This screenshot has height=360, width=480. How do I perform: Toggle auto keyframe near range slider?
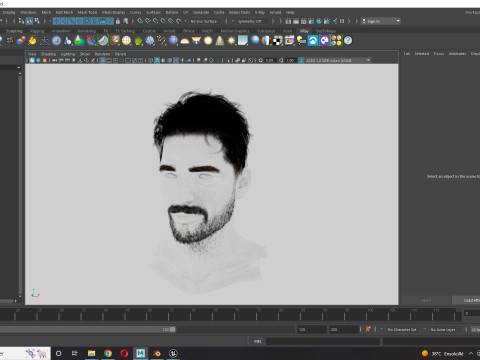pyautogui.click(x=368, y=329)
